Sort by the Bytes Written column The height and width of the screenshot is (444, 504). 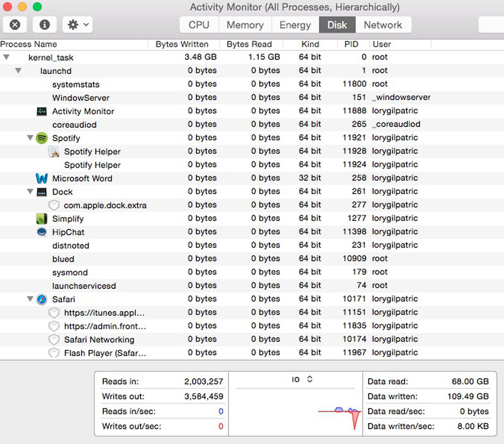(181, 44)
